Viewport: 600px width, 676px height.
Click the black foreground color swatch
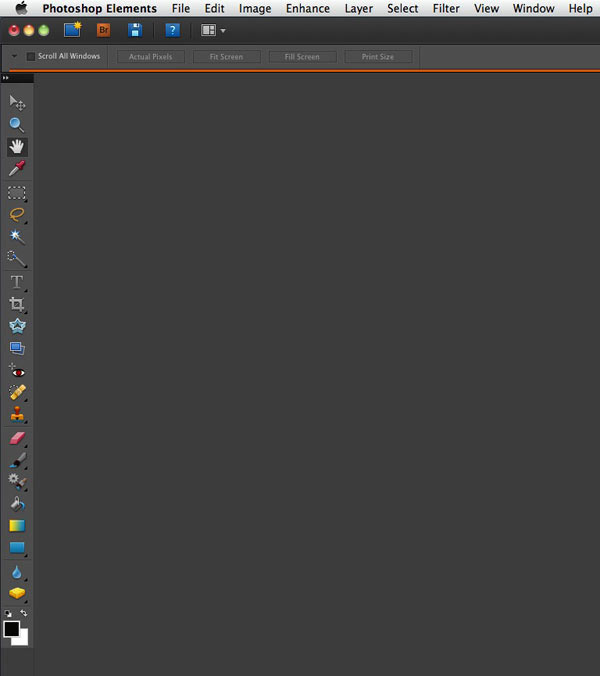pos(11,629)
